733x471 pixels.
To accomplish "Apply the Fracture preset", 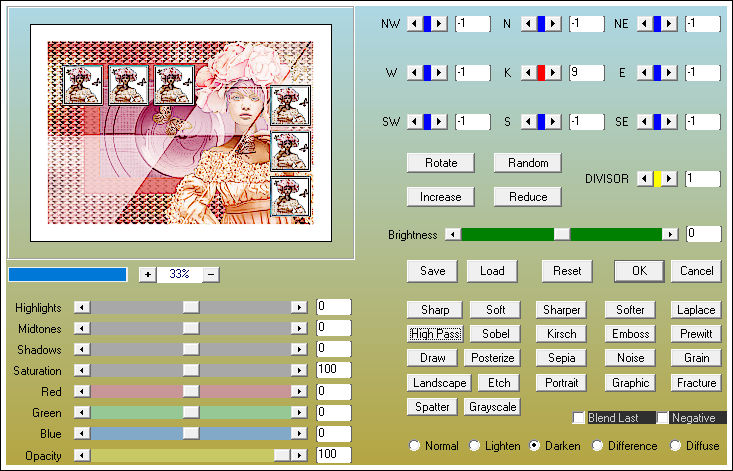I will click(696, 383).
